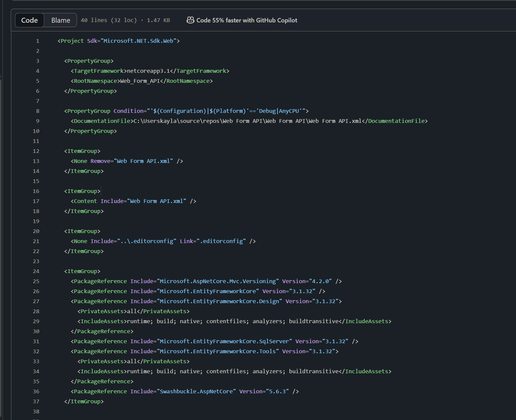516x420 pixels.
Task: Click the DocumentationFile path text
Action: [248, 121]
